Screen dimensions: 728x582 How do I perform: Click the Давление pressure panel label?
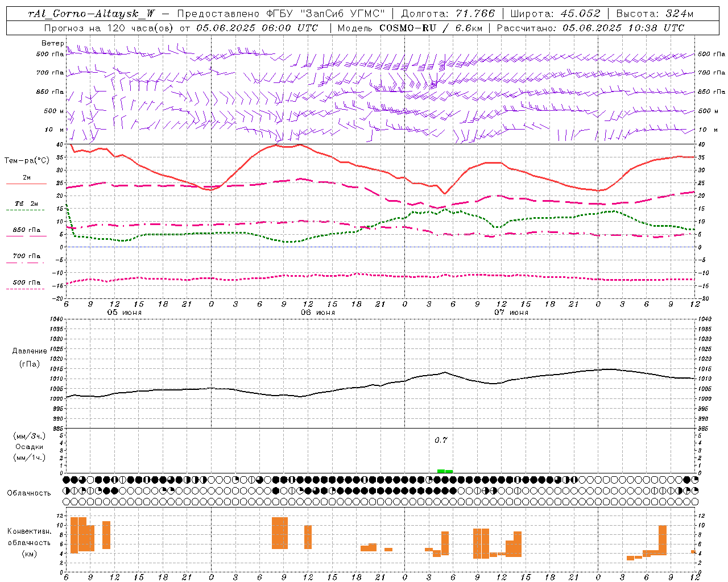coord(30,351)
